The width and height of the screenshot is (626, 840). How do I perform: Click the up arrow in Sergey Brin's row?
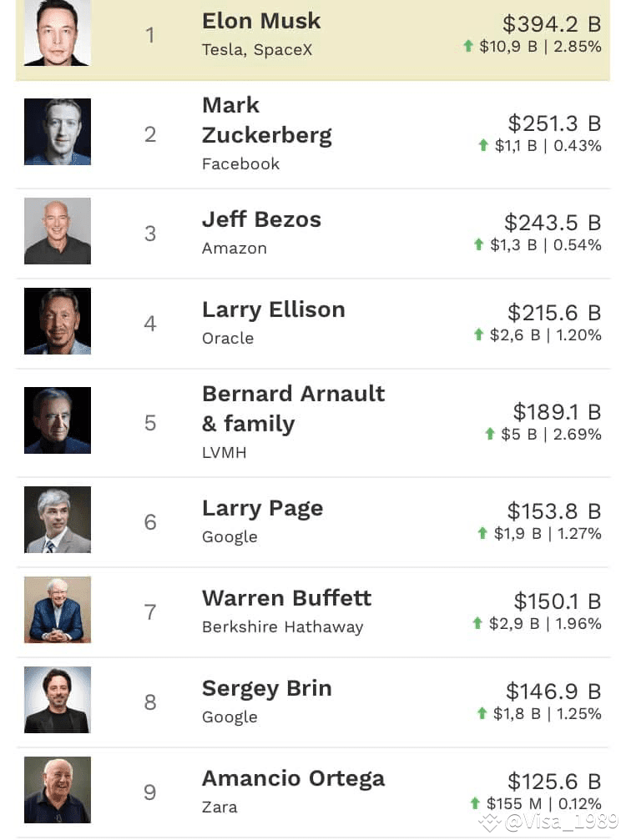(x=482, y=713)
